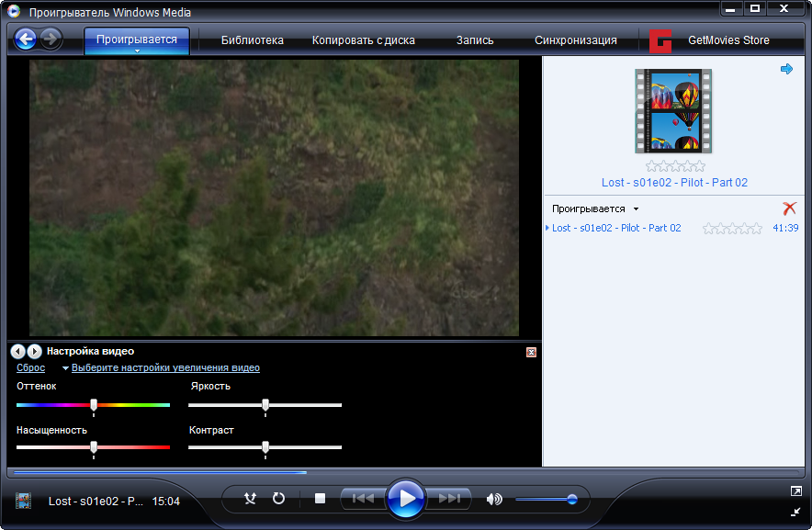Skip to the next track
The width and height of the screenshot is (812, 530).
pyautogui.click(x=448, y=499)
